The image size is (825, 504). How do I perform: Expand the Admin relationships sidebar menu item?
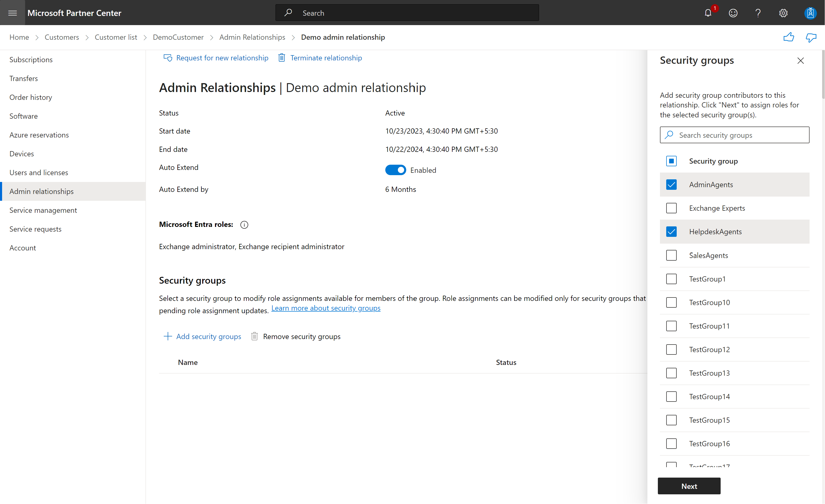pyautogui.click(x=41, y=191)
